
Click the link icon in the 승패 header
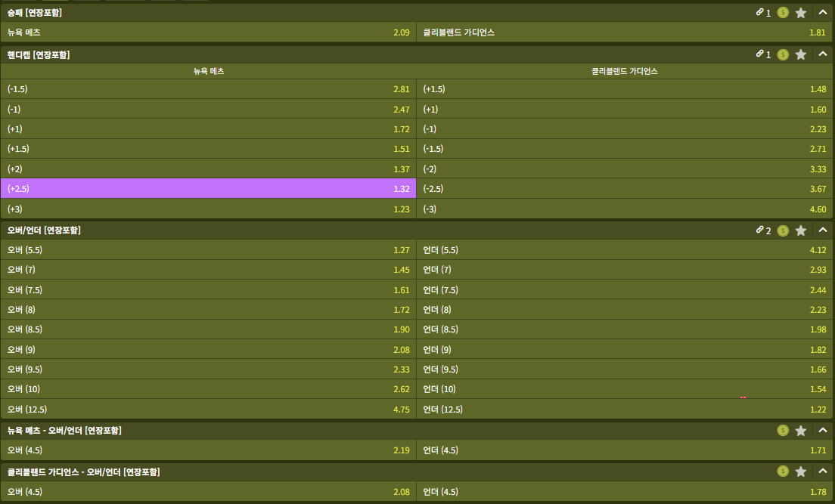tap(760, 12)
